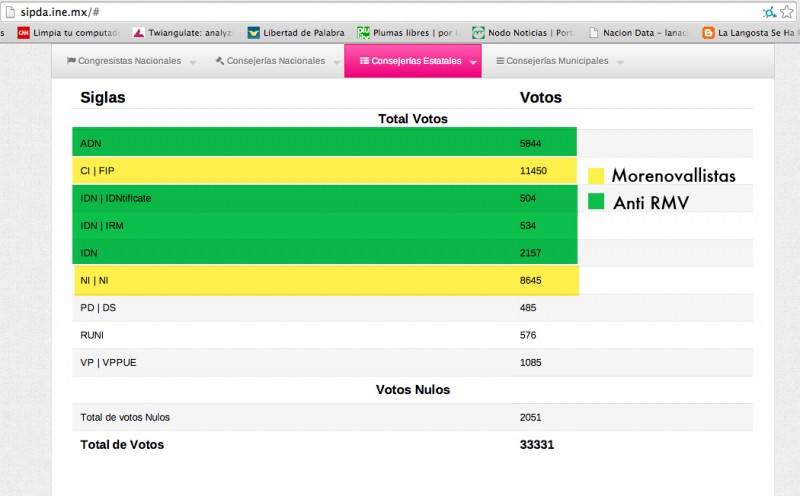Click the vote count 534
This screenshot has width=800, height=496.
528,226
